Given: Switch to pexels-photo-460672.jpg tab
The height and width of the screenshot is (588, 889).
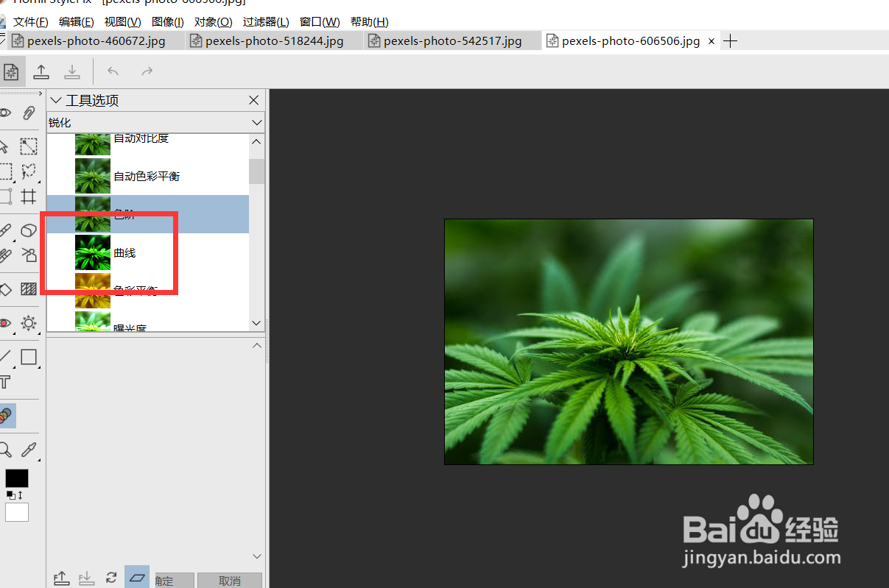Looking at the screenshot, I should click(96, 41).
